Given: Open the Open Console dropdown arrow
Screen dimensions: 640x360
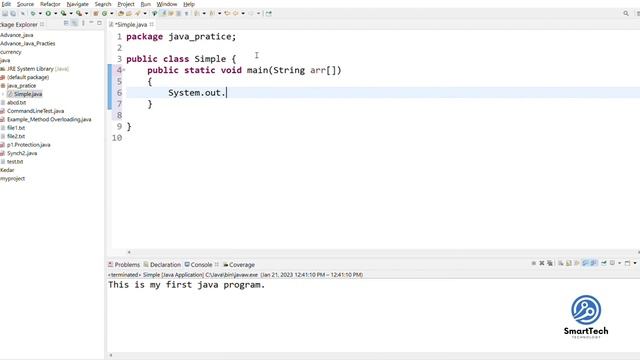Looking at the screenshot, I should [x=635, y=263].
